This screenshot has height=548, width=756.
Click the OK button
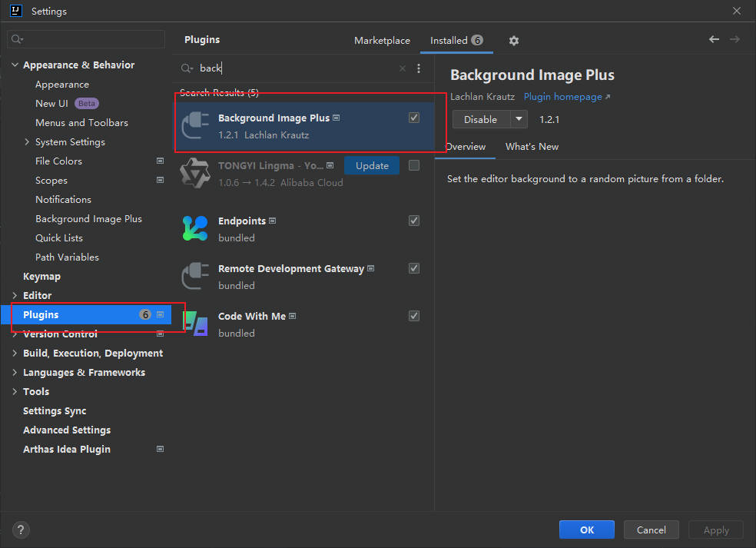pyautogui.click(x=587, y=530)
